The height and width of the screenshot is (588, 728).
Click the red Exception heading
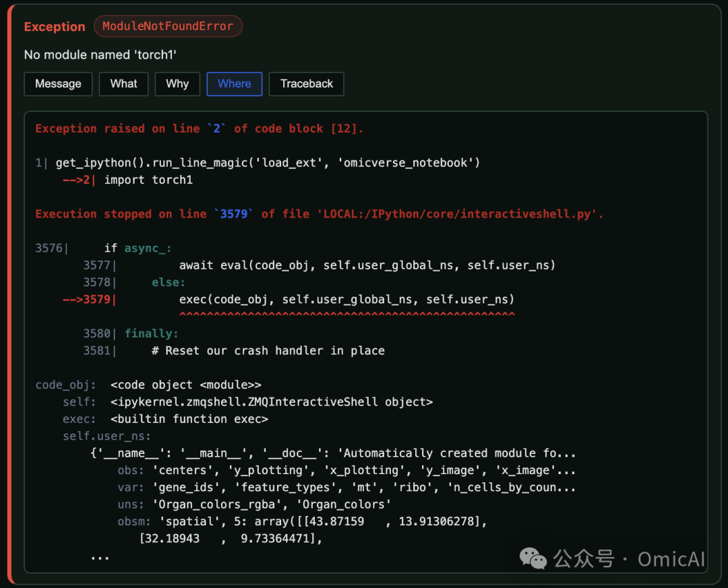[55, 27]
